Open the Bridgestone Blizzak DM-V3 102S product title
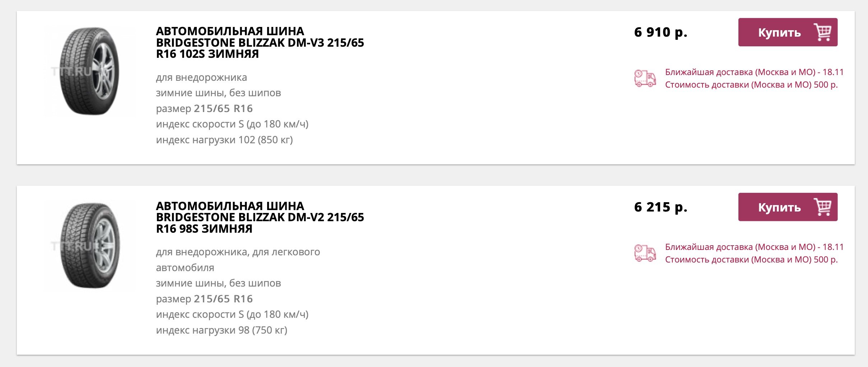The image size is (868, 367). pyautogui.click(x=260, y=42)
